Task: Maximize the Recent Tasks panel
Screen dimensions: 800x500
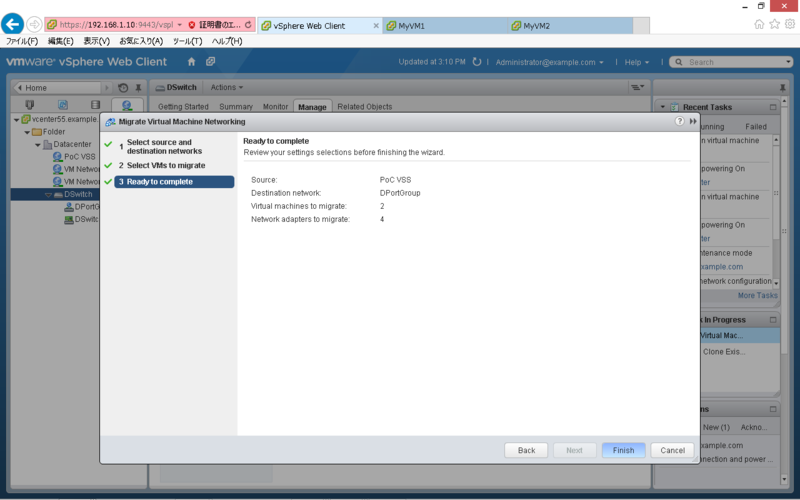Action: 773,107
